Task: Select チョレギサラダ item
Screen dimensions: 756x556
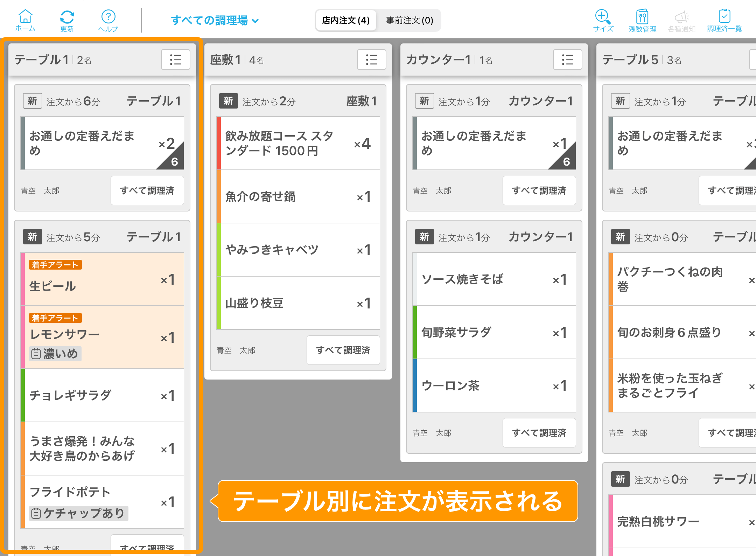Action: tap(102, 395)
